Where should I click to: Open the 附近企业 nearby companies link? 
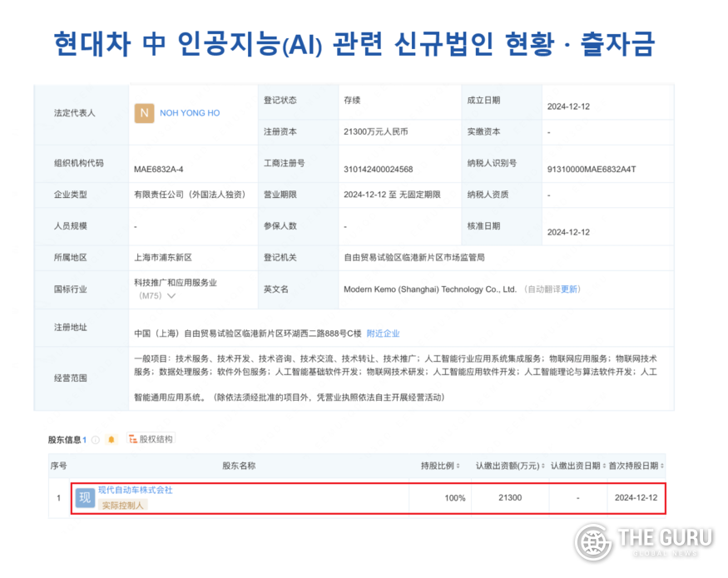(x=383, y=333)
